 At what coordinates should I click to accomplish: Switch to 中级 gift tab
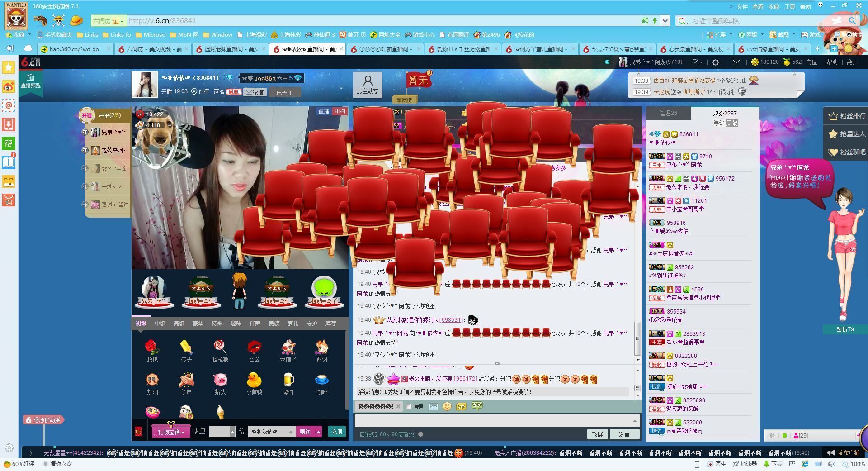coord(160,324)
